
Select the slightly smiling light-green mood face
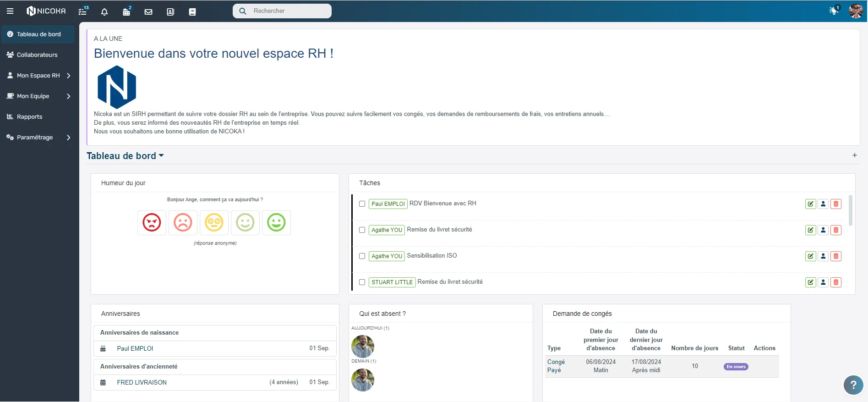click(x=245, y=223)
